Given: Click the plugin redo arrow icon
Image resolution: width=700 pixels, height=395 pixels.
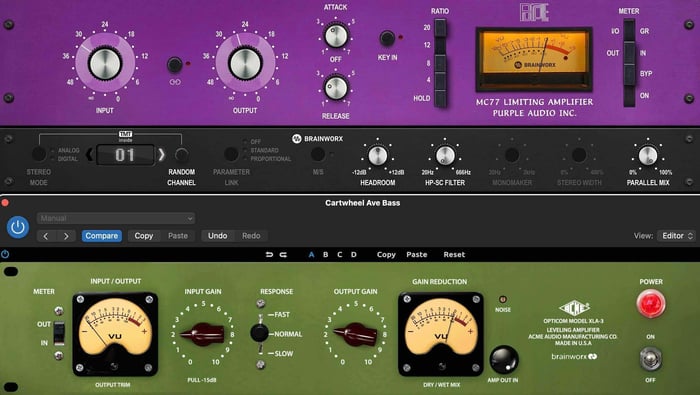Looking at the screenshot, I should tap(283, 254).
